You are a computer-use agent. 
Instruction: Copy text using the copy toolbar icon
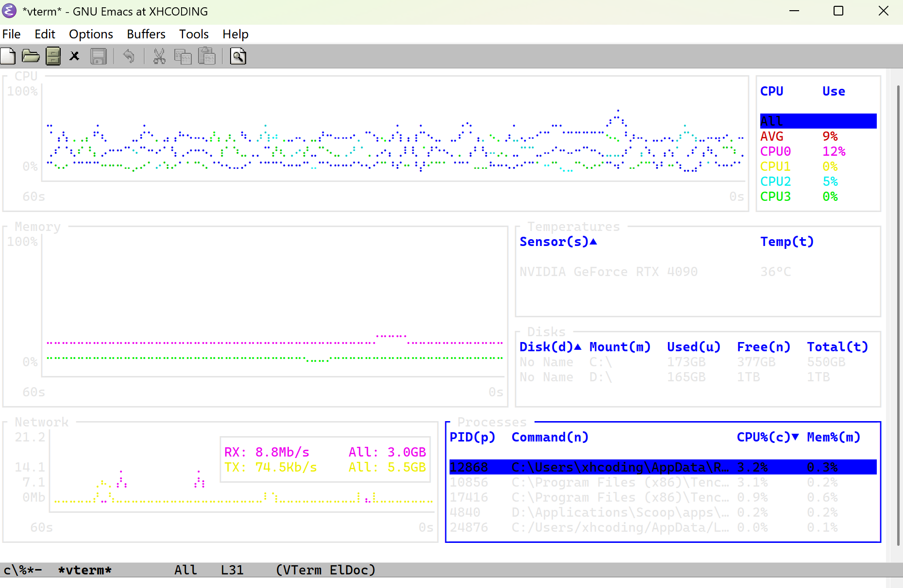click(183, 56)
